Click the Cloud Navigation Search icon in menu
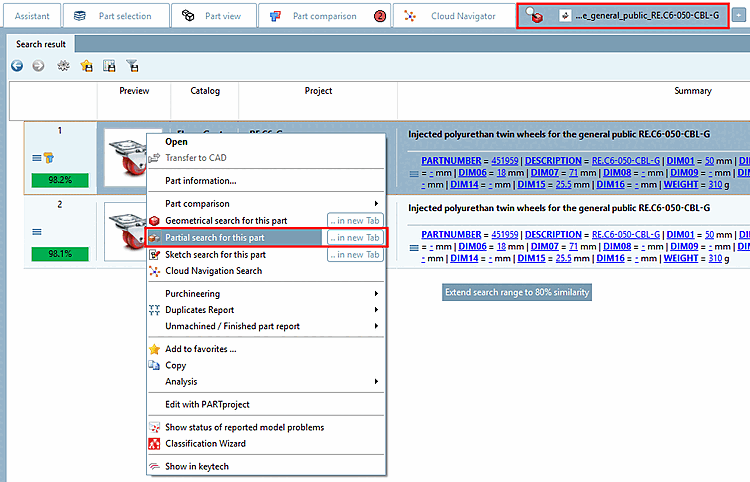 154,271
